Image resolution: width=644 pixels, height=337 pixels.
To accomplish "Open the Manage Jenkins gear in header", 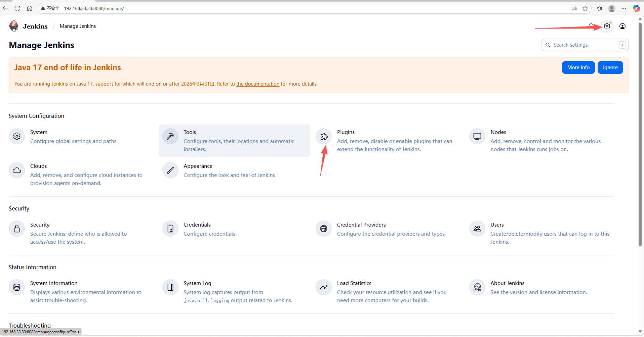I will pos(607,26).
